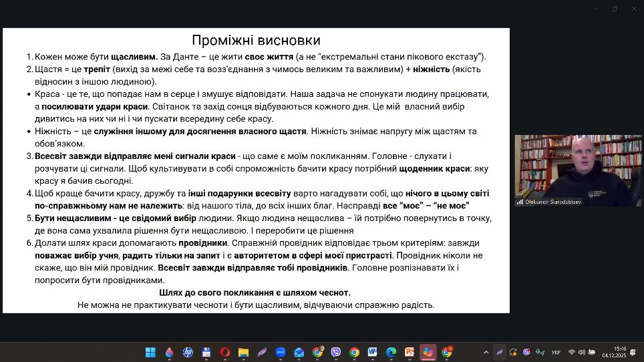Open the clock and date showing 15:46
The height and width of the screenshot is (362, 644).
[x=613, y=352]
